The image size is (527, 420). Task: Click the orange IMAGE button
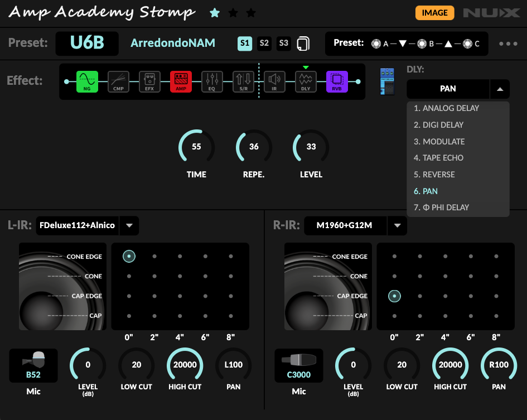coord(434,13)
